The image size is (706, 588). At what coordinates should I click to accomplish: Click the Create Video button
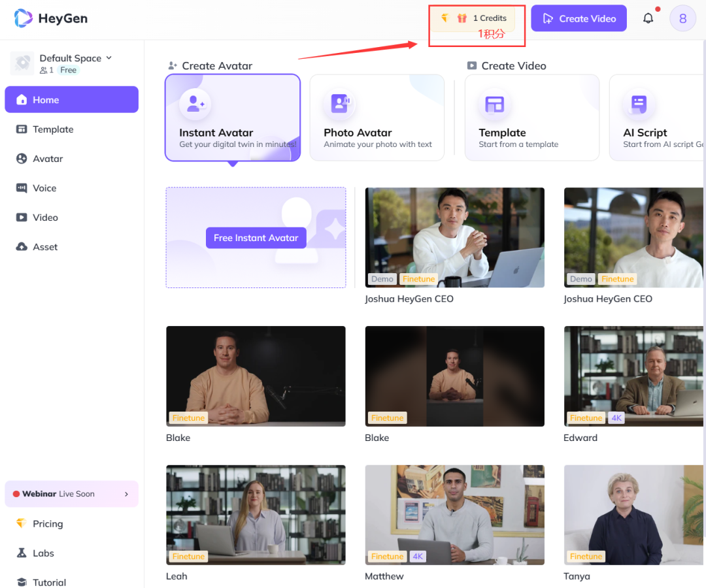point(579,18)
